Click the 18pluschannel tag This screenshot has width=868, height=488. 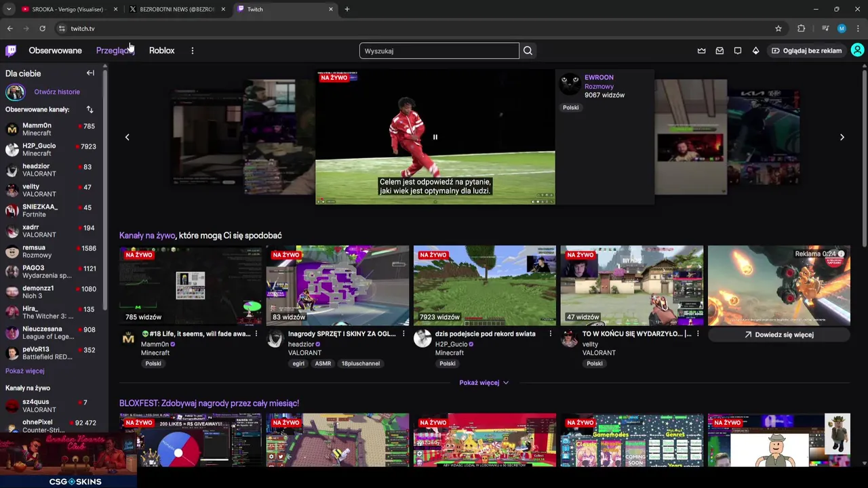361,363
